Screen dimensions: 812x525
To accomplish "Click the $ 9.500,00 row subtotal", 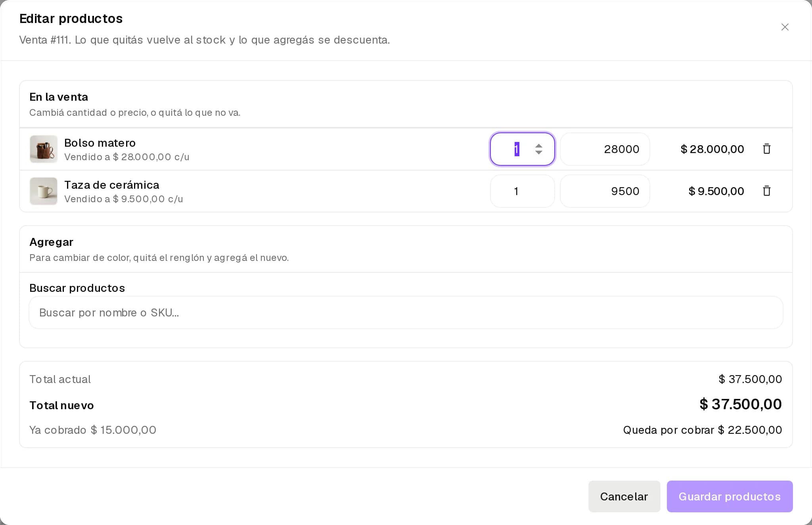I will click(x=716, y=191).
